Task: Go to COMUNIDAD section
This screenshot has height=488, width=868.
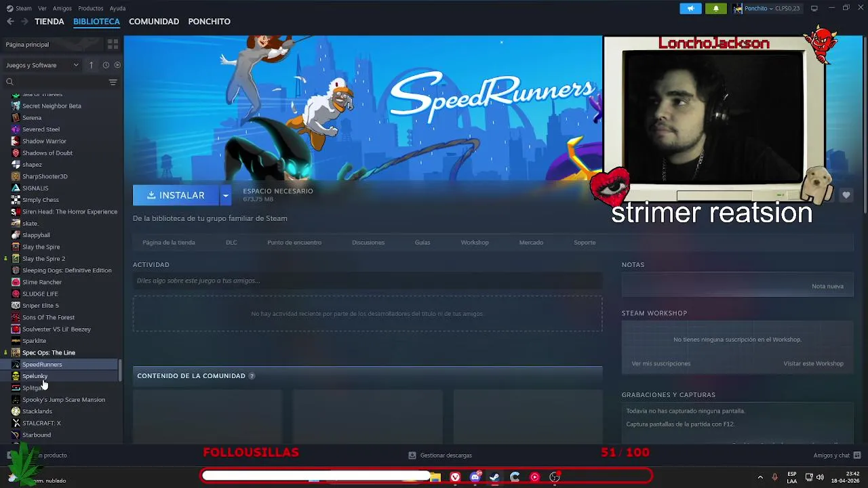Action: coord(154,22)
